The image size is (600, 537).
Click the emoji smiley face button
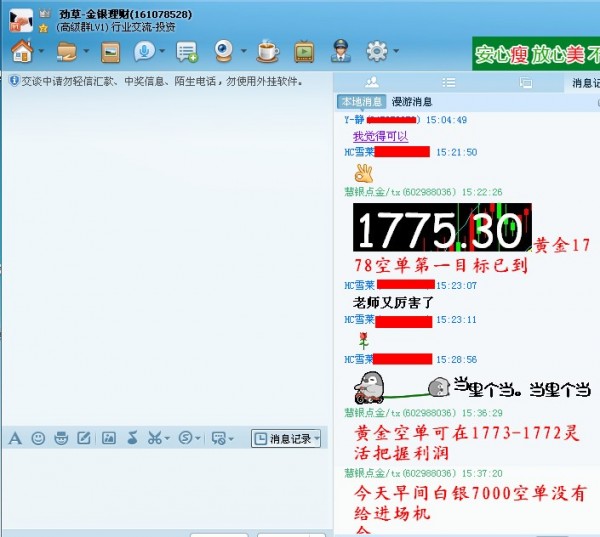[x=38, y=438]
